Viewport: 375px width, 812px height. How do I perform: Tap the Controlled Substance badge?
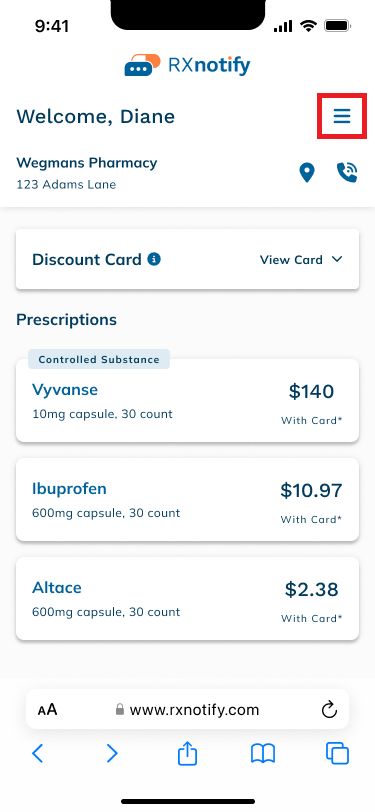[x=99, y=359]
